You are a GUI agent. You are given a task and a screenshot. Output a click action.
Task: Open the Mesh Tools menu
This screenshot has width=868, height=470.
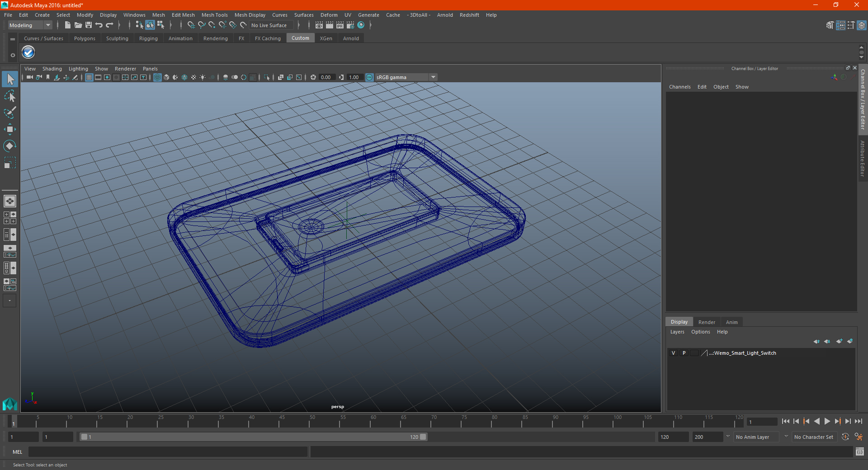point(215,15)
